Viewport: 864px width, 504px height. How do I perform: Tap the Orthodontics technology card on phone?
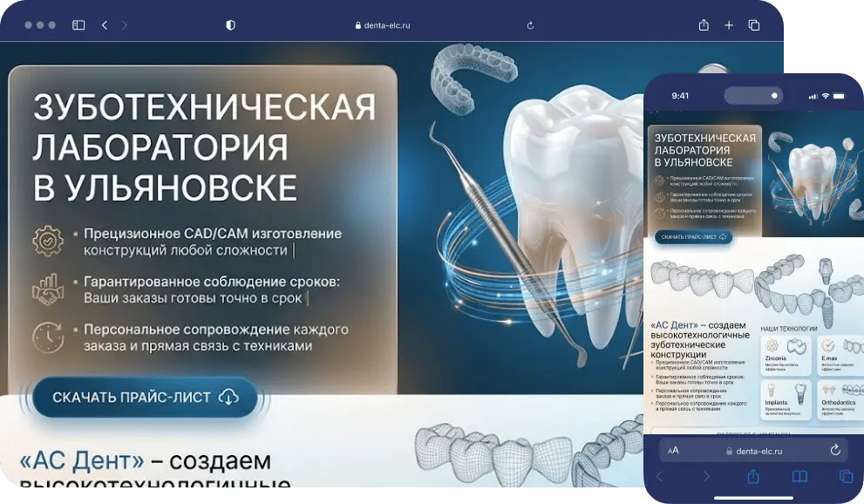pyautogui.click(x=840, y=400)
